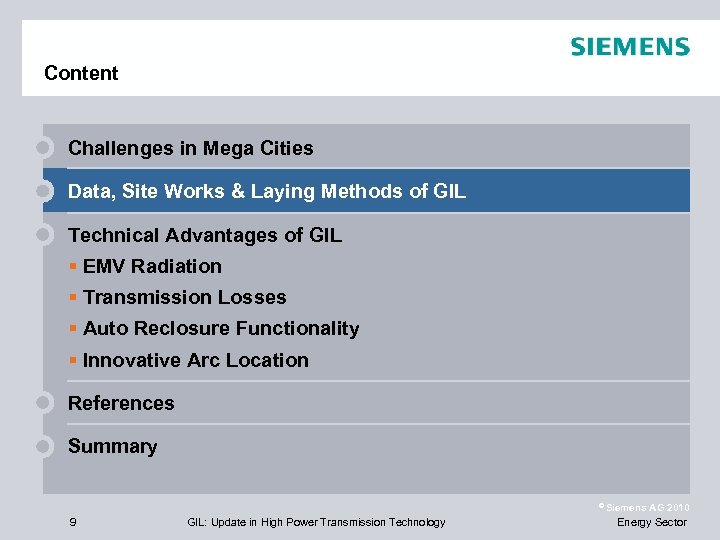Click bullet circle beside Summary
The width and height of the screenshot is (720, 540).
click(x=44, y=446)
